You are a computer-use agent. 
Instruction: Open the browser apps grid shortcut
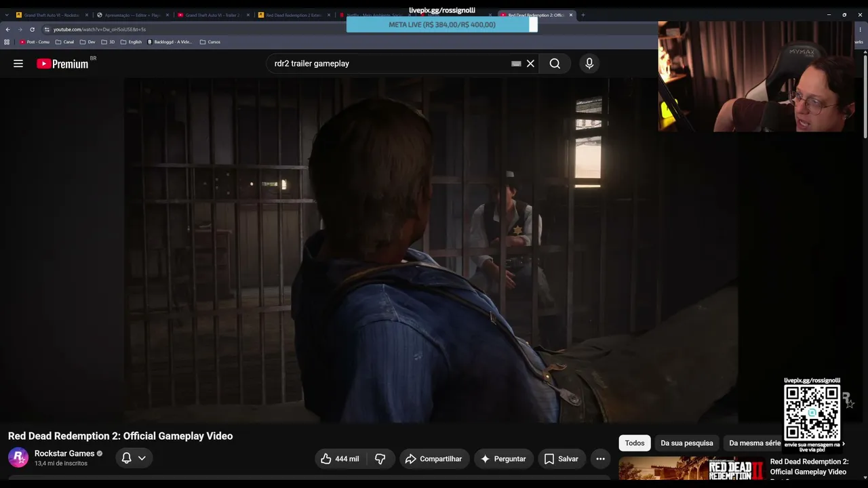point(7,42)
